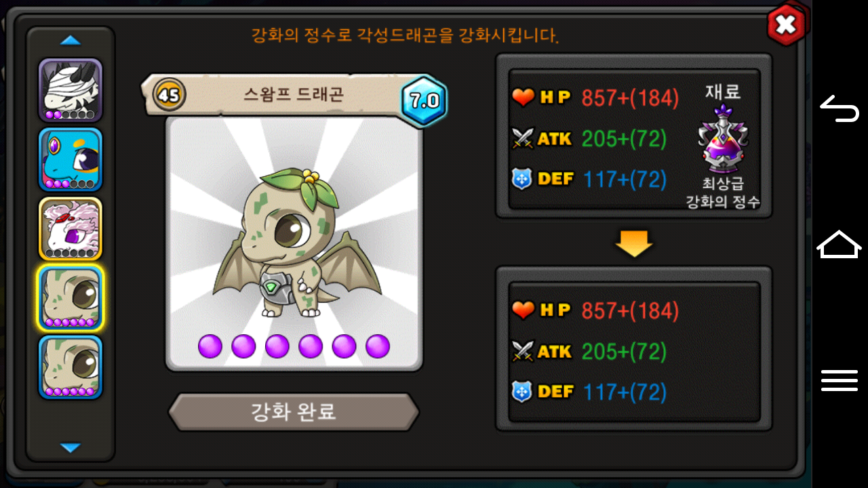The height and width of the screenshot is (488, 868).
Task: Pick the bottom Swamp Dragon in list
Action: click(71, 367)
